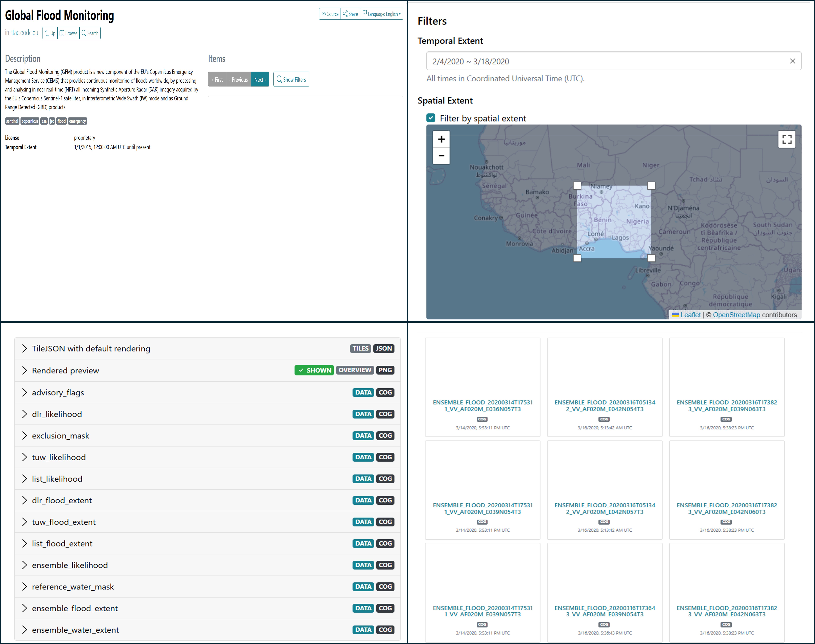Click the Search magnifier button
The width and height of the screenshot is (815, 644).
pyautogui.click(x=90, y=33)
